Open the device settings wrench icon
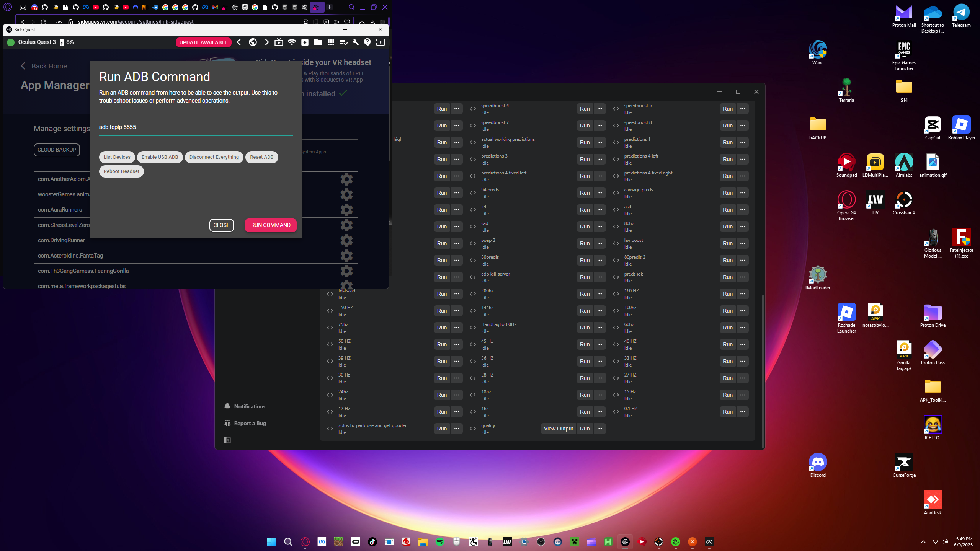The image size is (980, 551). coord(355,42)
